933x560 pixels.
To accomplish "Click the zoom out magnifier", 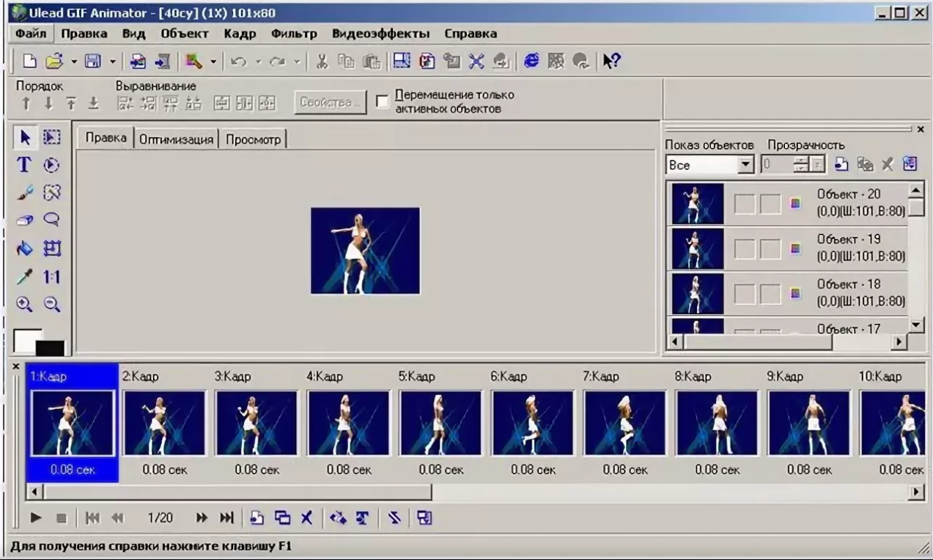I will tap(51, 305).
